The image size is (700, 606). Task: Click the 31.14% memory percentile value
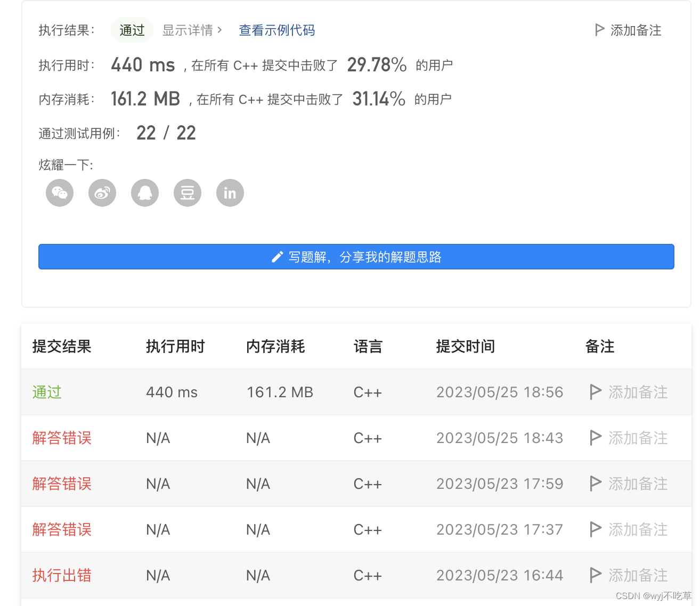379,99
